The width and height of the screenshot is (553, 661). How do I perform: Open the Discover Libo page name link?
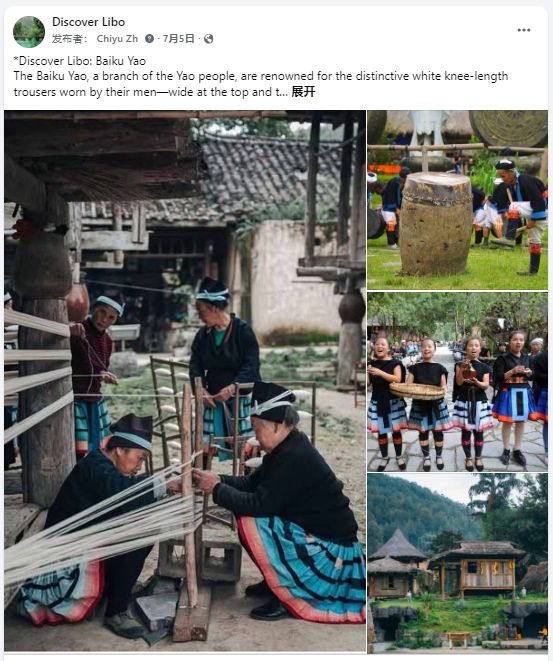[89, 22]
